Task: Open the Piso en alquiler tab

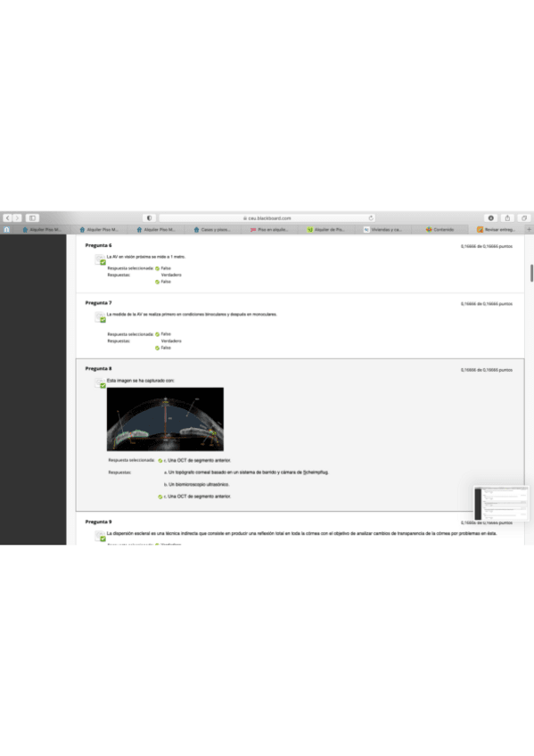Action: 269,229
